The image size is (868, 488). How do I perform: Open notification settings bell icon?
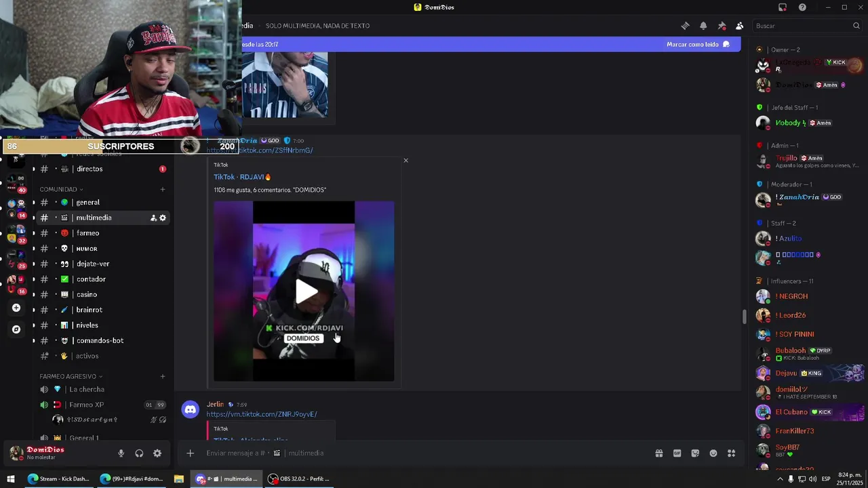pos(703,26)
